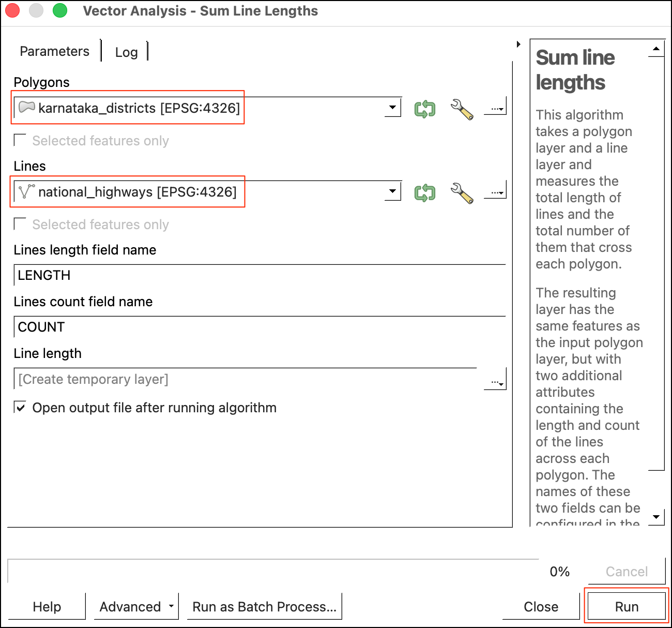Enable Selected features only under Lines
The image size is (672, 628).
tap(20, 224)
